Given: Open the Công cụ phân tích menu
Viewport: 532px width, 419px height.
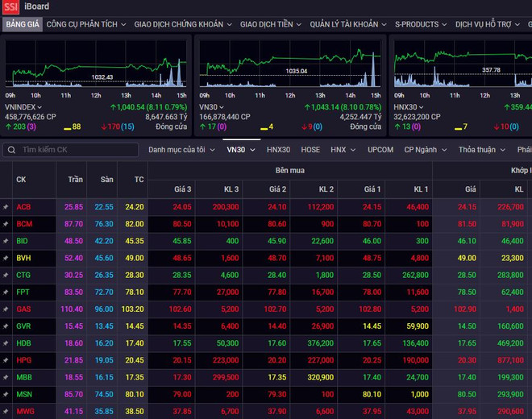Looking at the screenshot, I should pyautogui.click(x=85, y=25).
